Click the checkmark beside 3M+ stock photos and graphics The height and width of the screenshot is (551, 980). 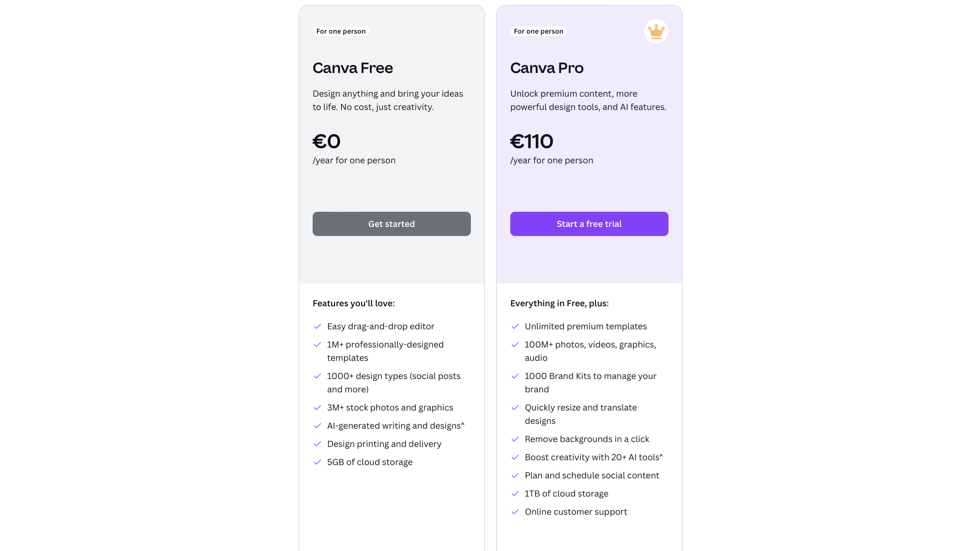pyautogui.click(x=317, y=408)
